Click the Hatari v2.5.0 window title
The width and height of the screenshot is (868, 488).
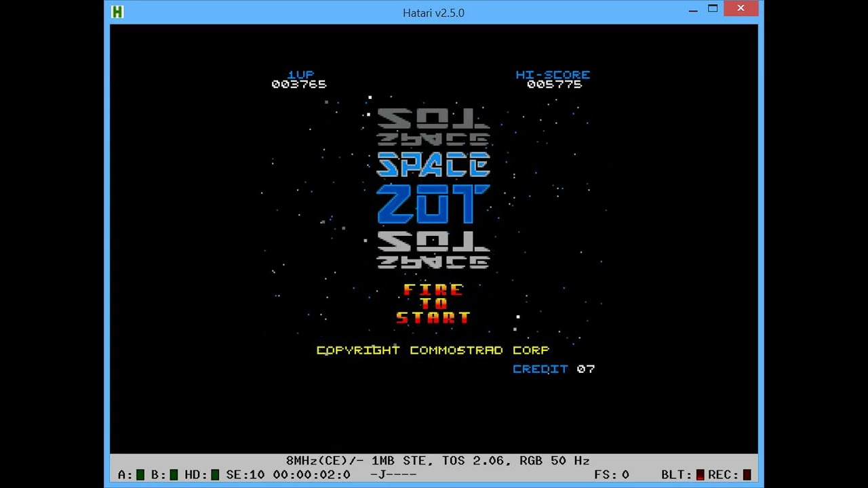[433, 13]
